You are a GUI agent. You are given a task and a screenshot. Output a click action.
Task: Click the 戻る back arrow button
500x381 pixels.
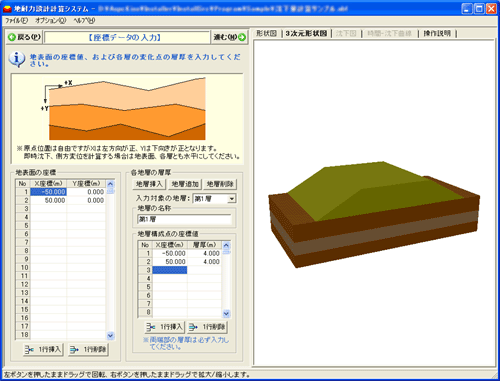pyautogui.click(x=24, y=37)
